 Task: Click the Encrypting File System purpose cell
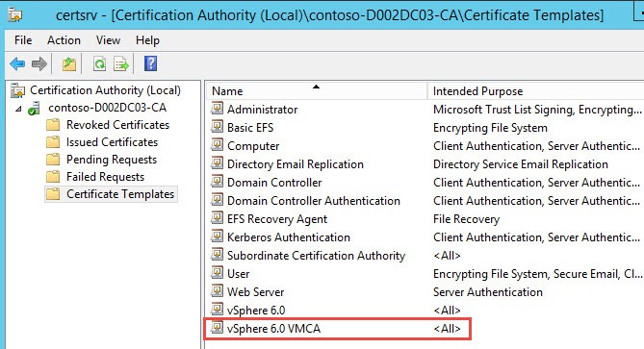click(x=490, y=128)
